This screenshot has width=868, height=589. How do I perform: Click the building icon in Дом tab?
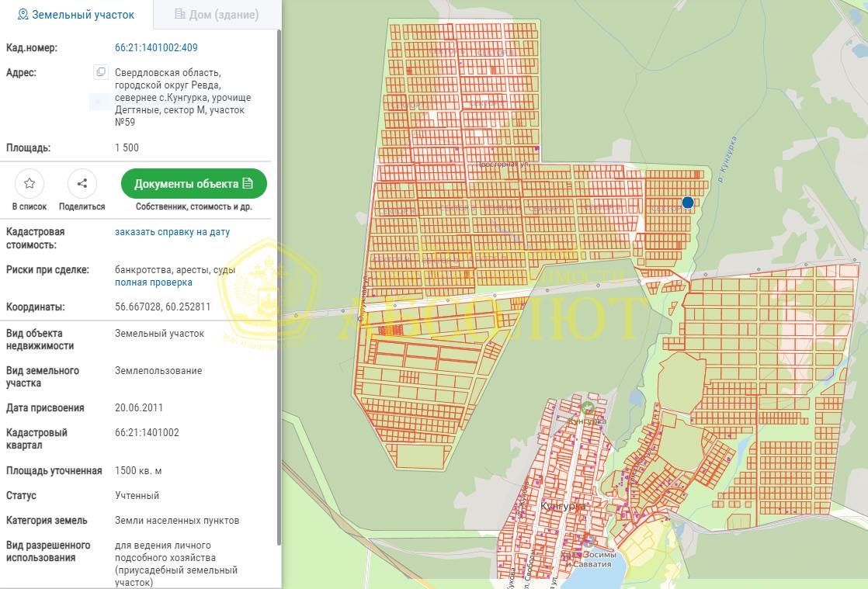coord(180,14)
